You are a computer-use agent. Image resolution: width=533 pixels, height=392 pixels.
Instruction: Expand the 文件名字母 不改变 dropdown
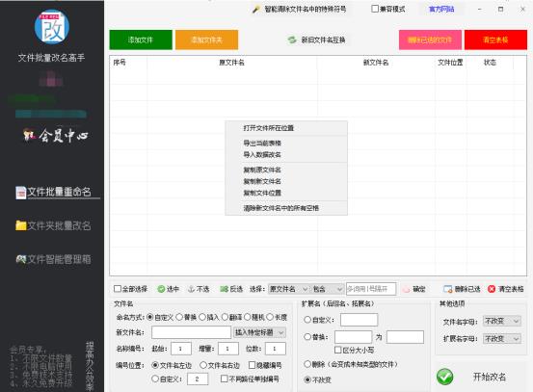pyautogui.click(x=502, y=321)
